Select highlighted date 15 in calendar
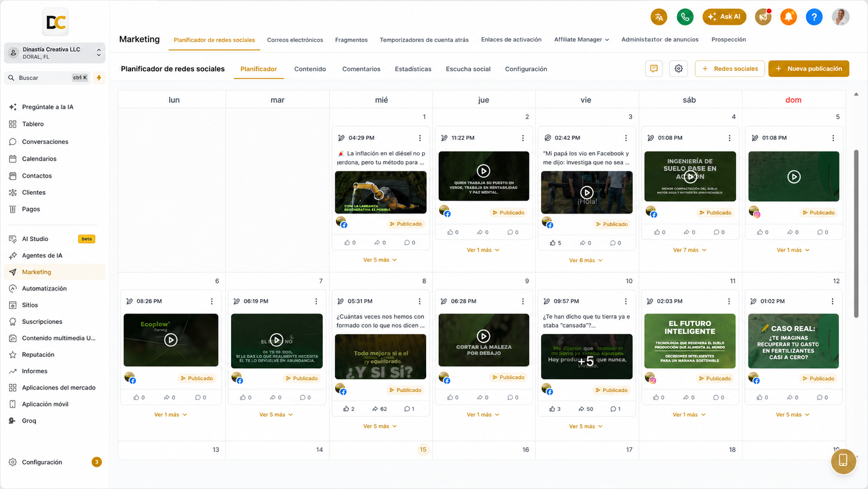 pyautogui.click(x=423, y=450)
